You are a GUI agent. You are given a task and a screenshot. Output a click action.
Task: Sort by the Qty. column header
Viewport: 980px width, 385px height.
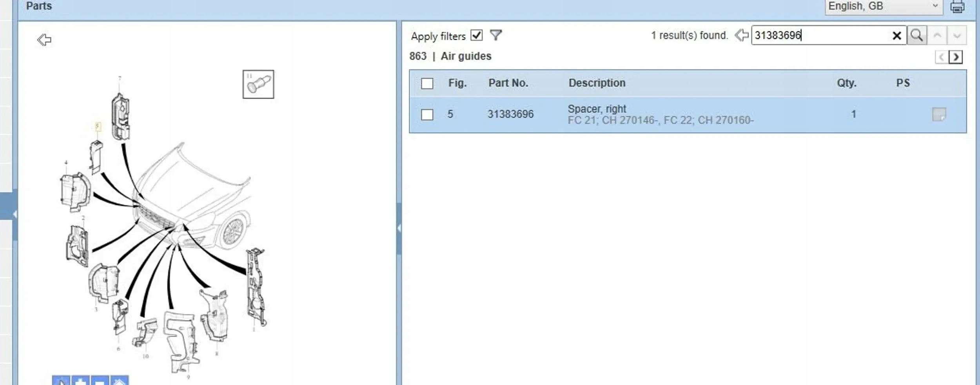tap(847, 83)
